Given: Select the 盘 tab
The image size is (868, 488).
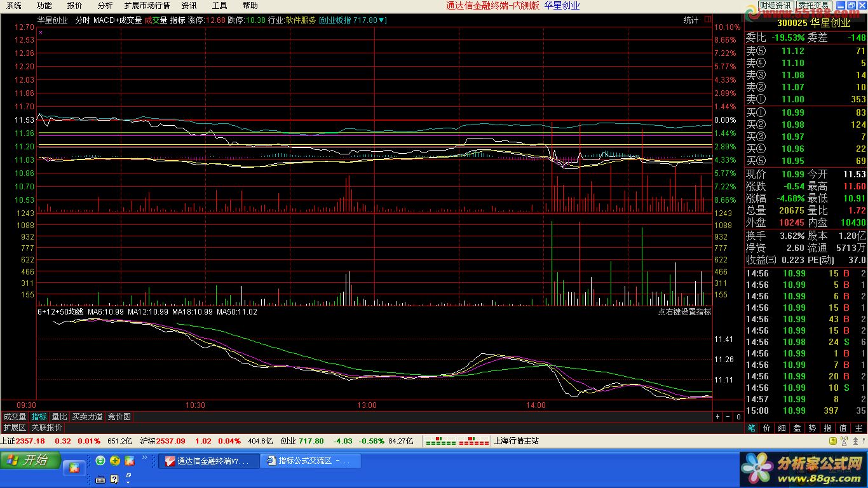Looking at the screenshot, I should point(797,428).
